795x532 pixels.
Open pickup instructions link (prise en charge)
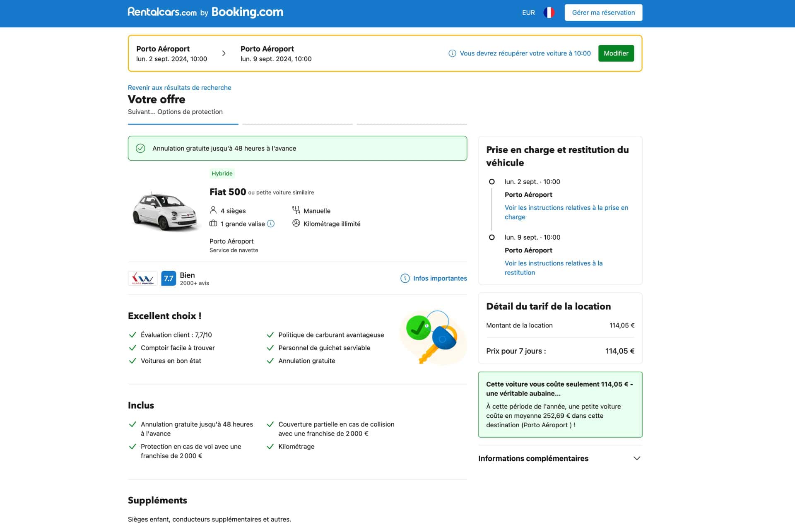pos(566,212)
